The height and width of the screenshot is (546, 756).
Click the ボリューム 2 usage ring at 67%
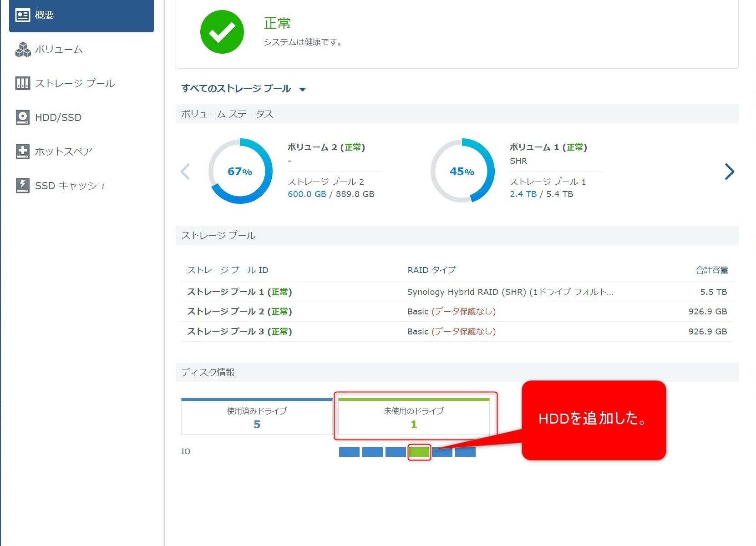[x=240, y=172]
